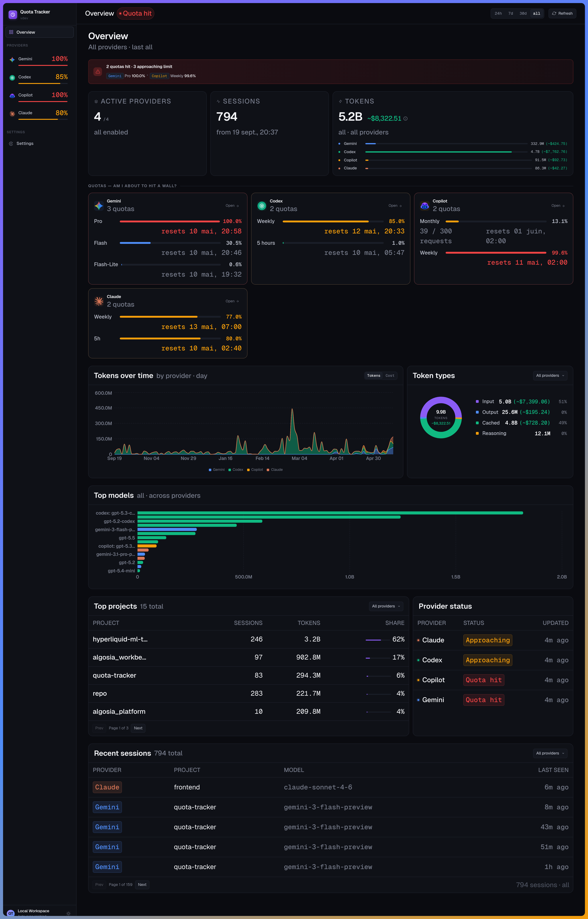Screen dimensions: 588x919
Task: Open the Overview page in sidebar
Action: click(x=40, y=32)
